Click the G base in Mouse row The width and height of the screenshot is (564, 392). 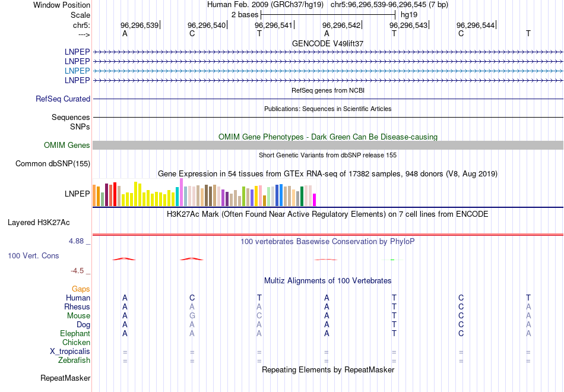click(x=192, y=316)
